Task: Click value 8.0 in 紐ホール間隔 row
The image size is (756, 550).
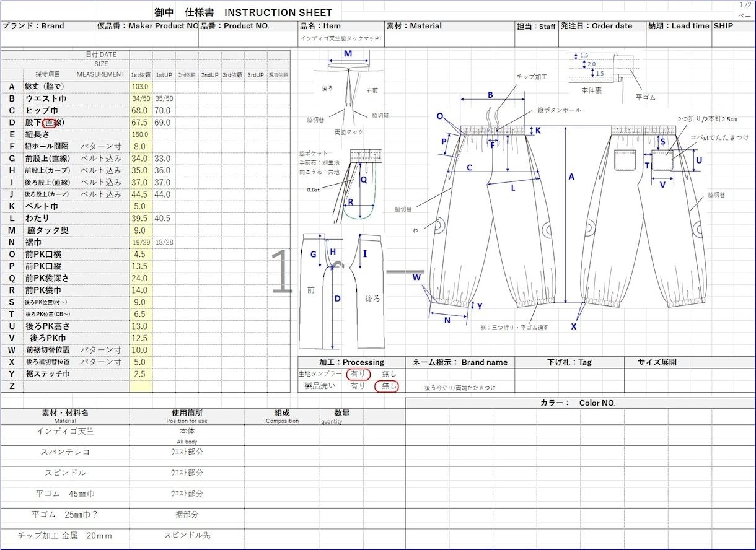Action: coord(140,147)
